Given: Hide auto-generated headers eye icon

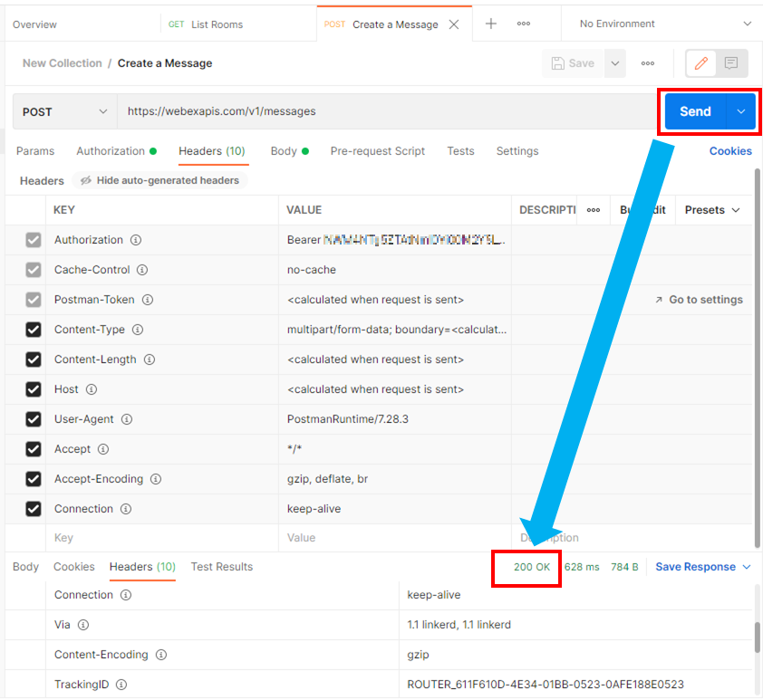Looking at the screenshot, I should [x=86, y=181].
